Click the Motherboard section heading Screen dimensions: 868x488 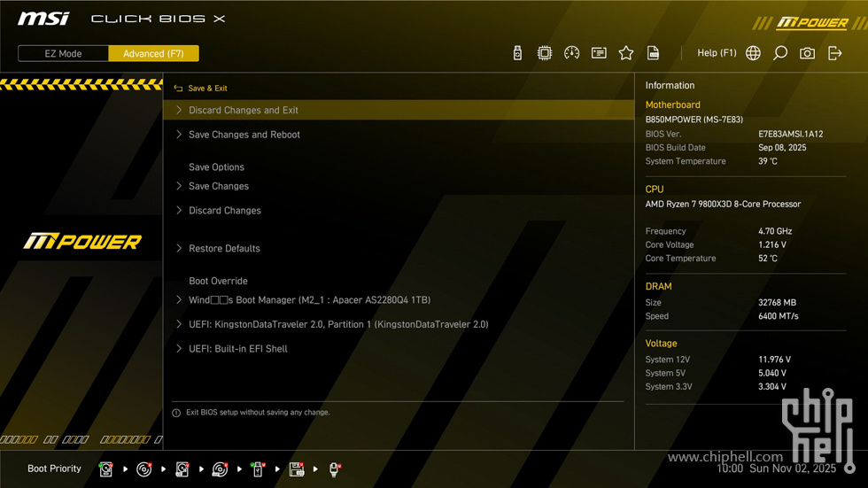click(x=672, y=105)
